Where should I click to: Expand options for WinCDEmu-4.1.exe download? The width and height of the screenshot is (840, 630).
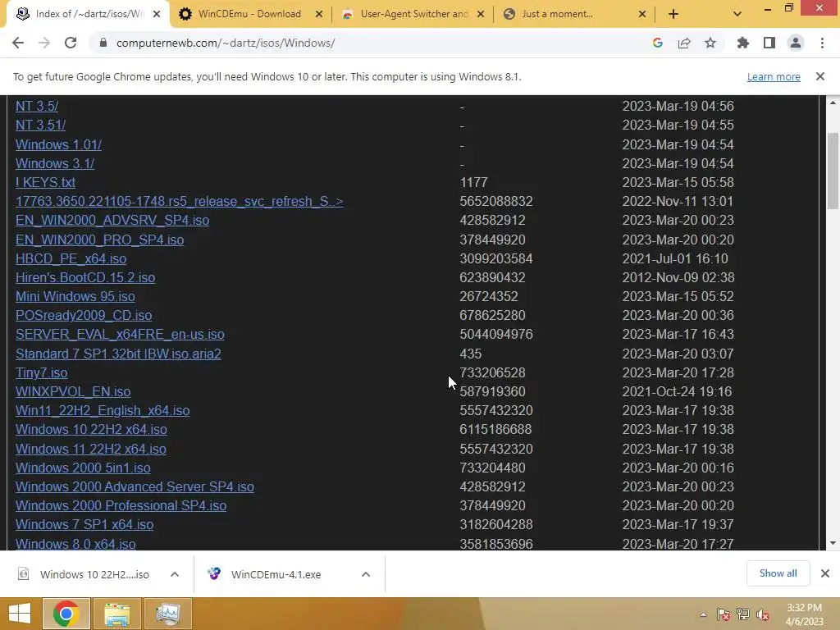point(366,574)
